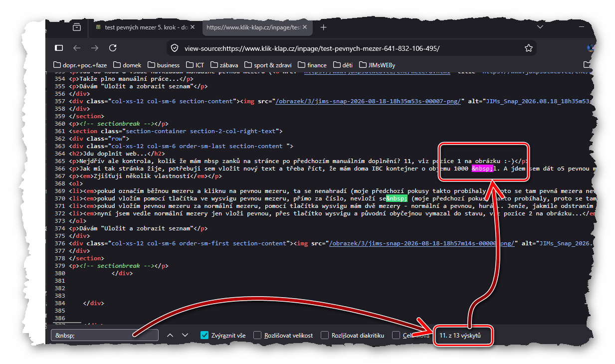Click the green highlighted &nbsp; on line 370
Image resolution: width=615 pixels, height=364 pixels.
(x=397, y=198)
